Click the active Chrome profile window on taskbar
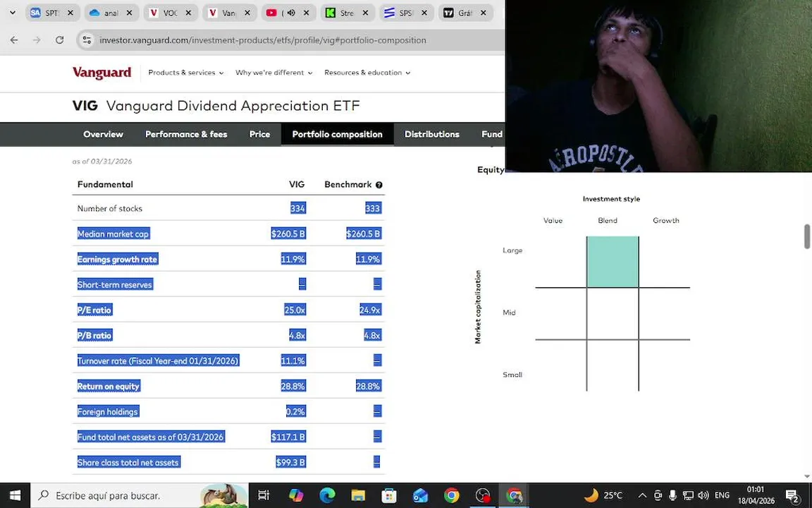Viewport: 812px width, 508px height. (x=514, y=495)
